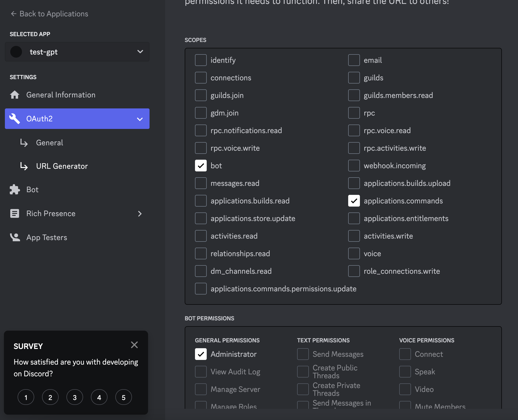Click the puzzle piece Bot icon
The height and width of the screenshot is (420, 518).
(x=15, y=189)
